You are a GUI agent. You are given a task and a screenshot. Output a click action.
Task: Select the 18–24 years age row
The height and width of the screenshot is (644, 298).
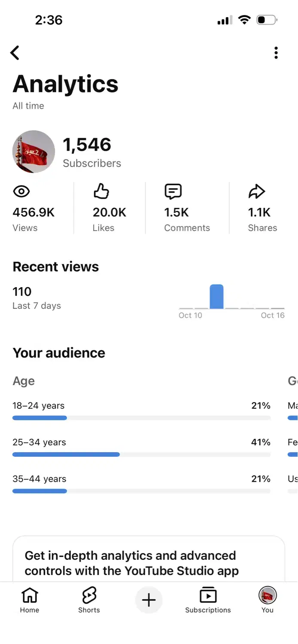141,406
